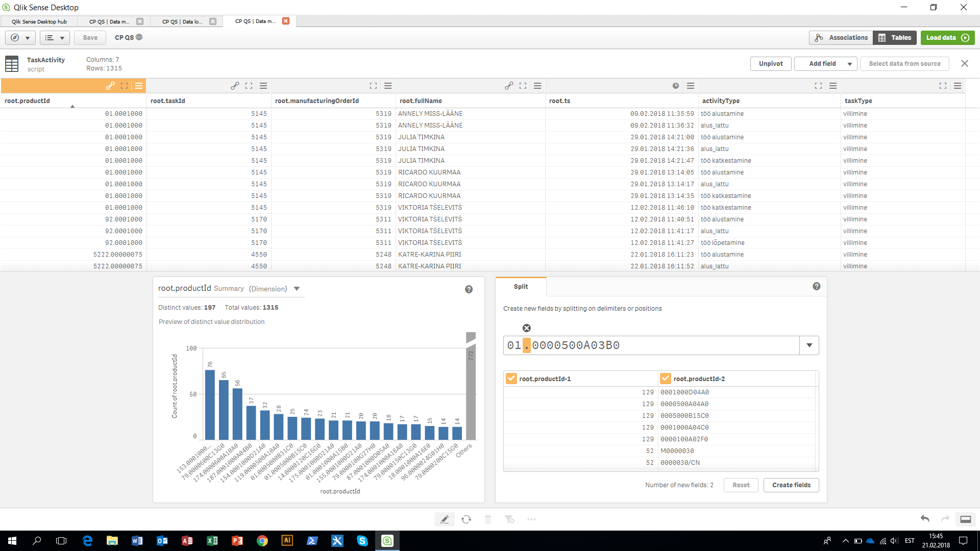Open Google Chrome from the taskbar

(x=262, y=541)
